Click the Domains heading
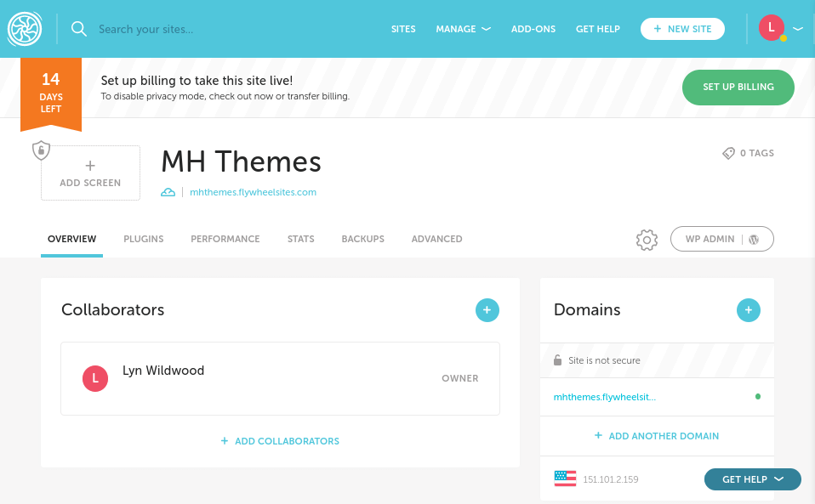 [587, 310]
